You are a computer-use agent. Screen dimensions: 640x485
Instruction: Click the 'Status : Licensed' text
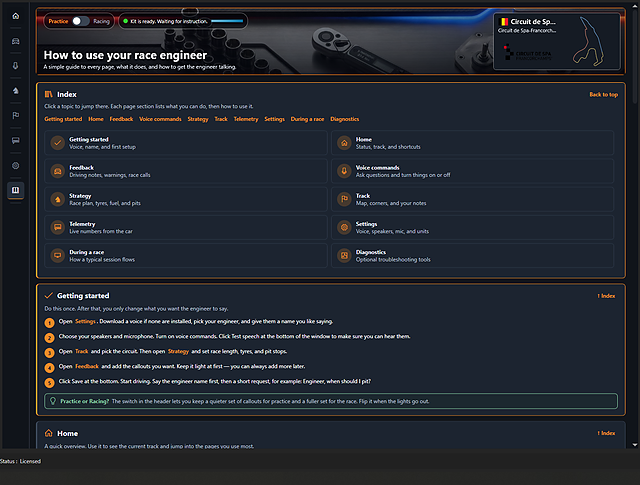pyautogui.click(x=20, y=461)
